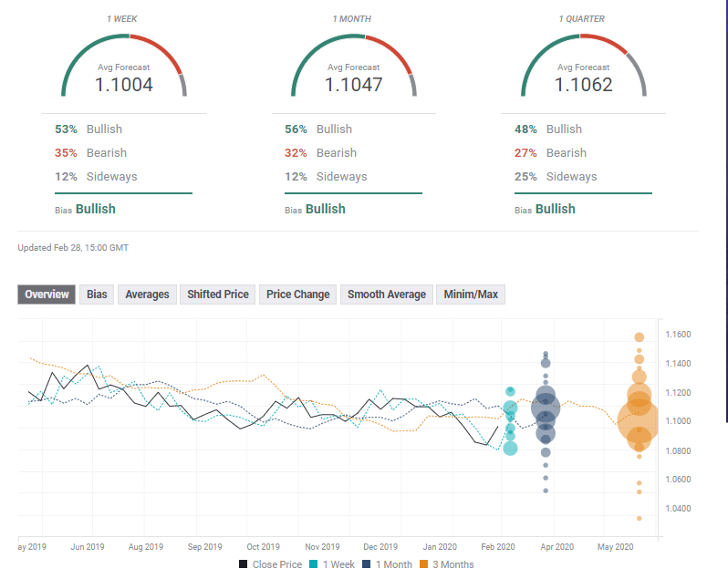Toggle the 1 Week legend series

335,564
